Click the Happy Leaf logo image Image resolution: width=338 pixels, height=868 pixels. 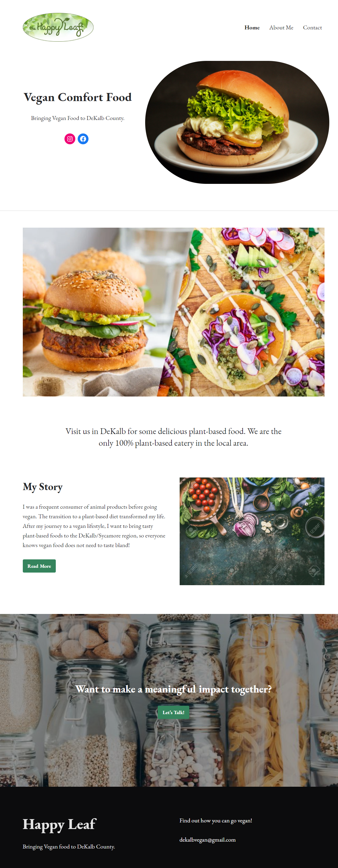[x=58, y=27]
